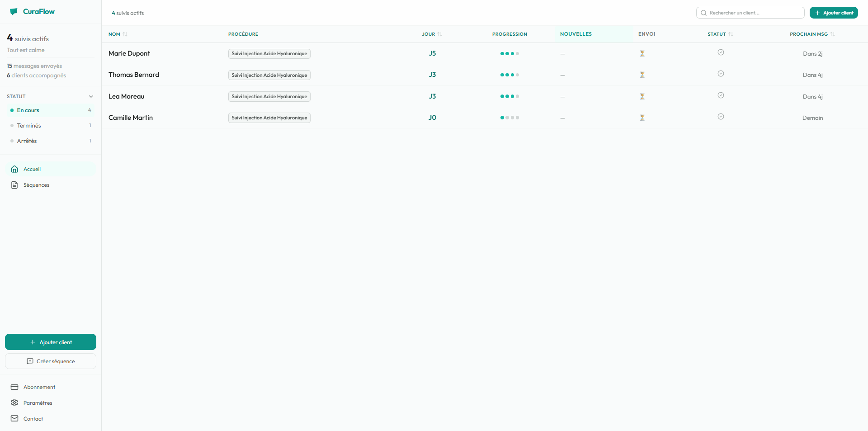868x431 pixels.
Task: Open Abonnement via the card icon
Action: click(x=15, y=387)
